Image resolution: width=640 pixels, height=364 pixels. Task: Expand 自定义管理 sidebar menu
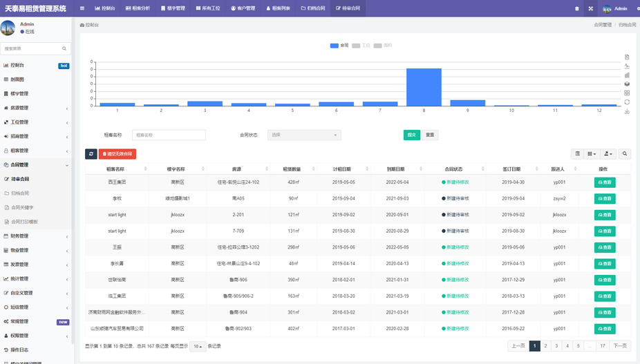coord(36,293)
